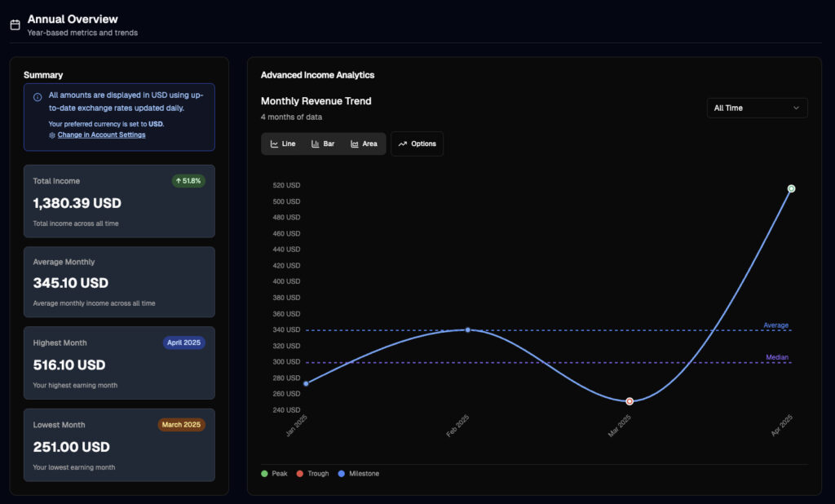835x504 pixels.
Task: Expand the Options panel
Action: point(417,144)
